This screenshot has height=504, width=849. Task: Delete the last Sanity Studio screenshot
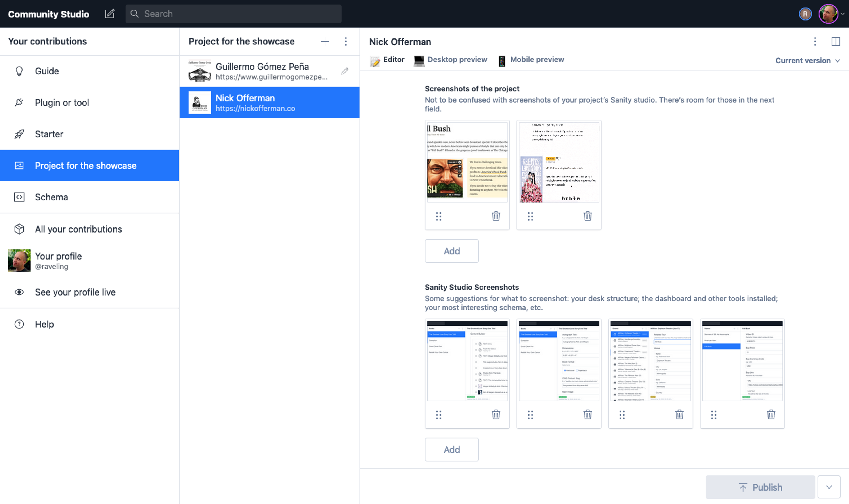click(771, 414)
